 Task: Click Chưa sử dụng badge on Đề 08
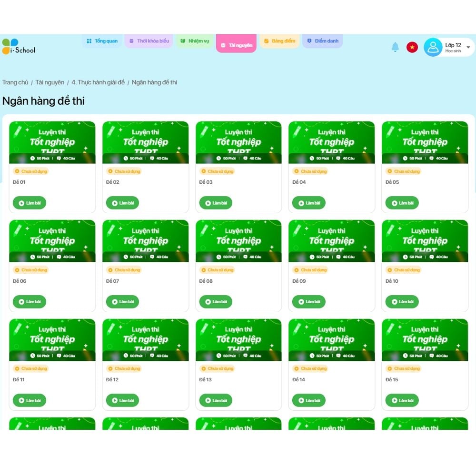tap(218, 270)
